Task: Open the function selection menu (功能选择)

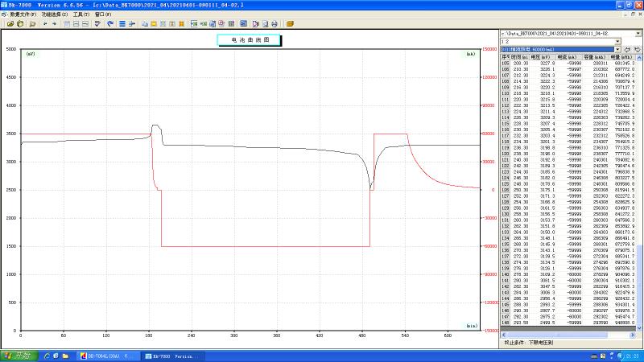Action: tap(54, 14)
